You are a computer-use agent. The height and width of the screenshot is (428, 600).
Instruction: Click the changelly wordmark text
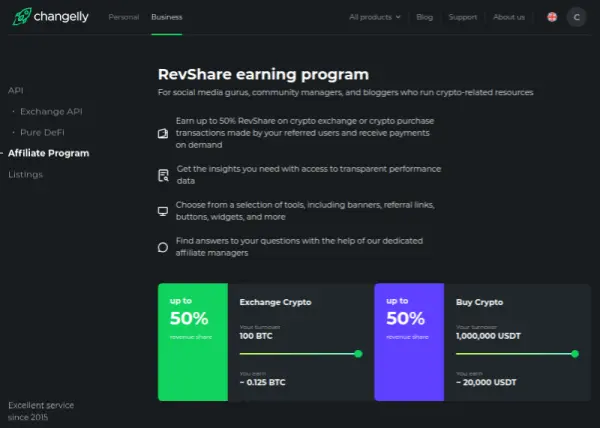click(61, 17)
